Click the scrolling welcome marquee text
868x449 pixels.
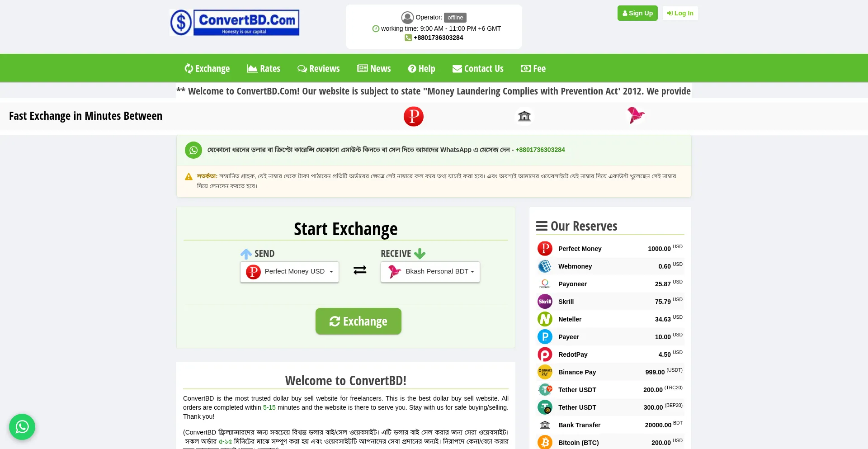pyautogui.click(x=434, y=91)
